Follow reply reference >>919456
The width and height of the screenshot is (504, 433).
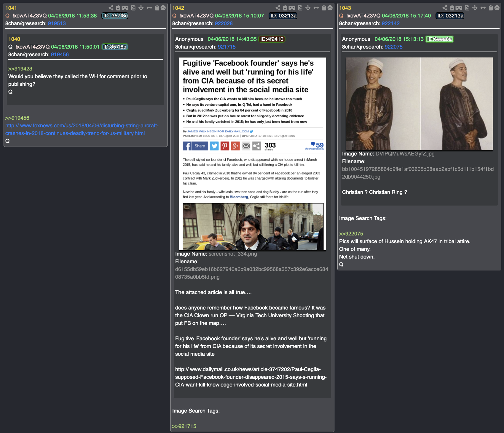coord(17,118)
